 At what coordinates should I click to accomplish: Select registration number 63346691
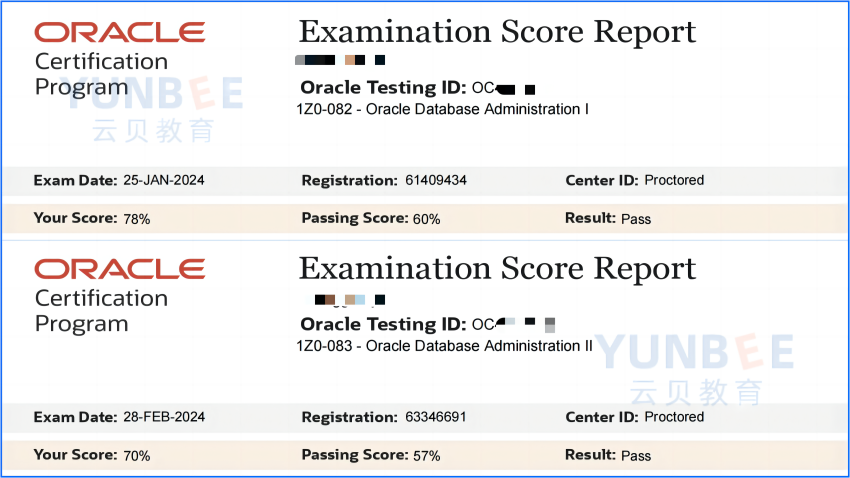tap(436, 417)
